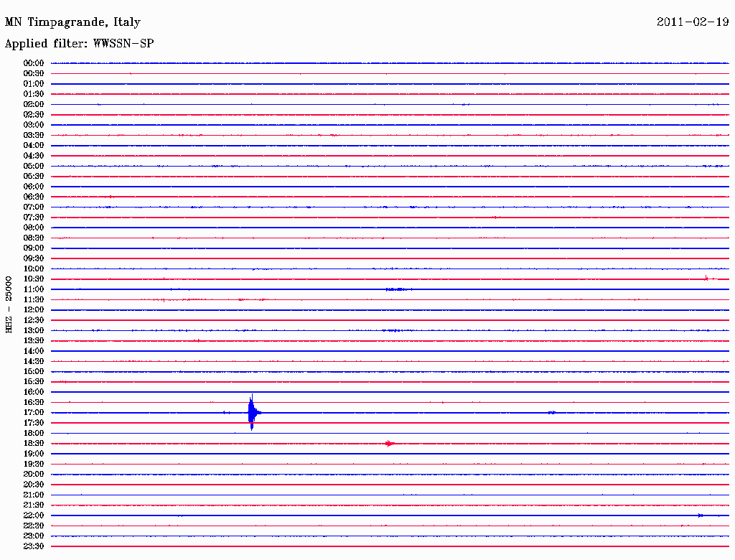The width and height of the screenshot is (735, 560).
Task: Click the 21:00 time label
Action: point(34,495)
